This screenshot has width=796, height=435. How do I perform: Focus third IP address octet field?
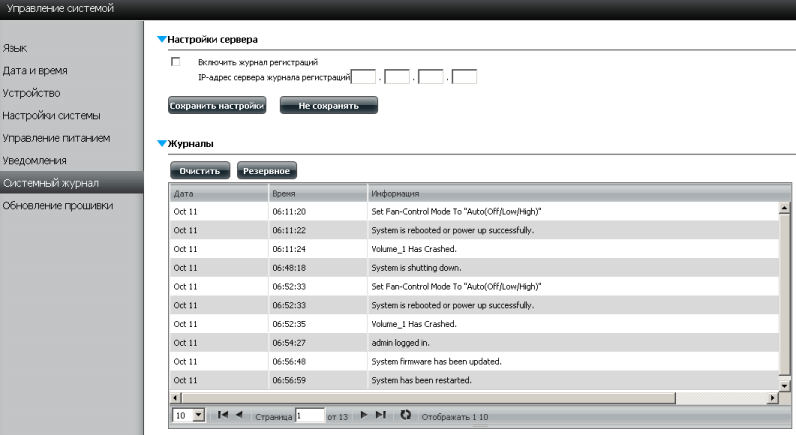pos(430,77)
